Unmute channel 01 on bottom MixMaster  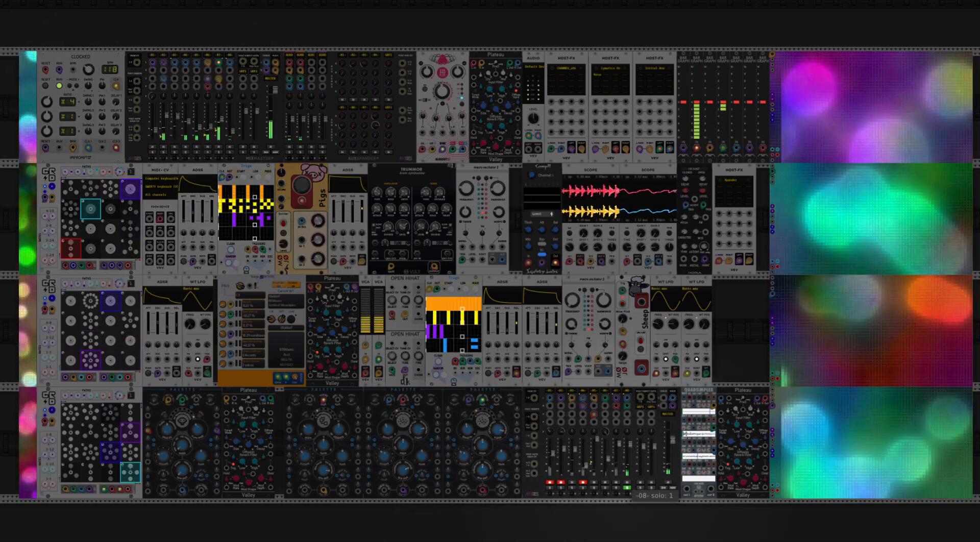(550, 482)
